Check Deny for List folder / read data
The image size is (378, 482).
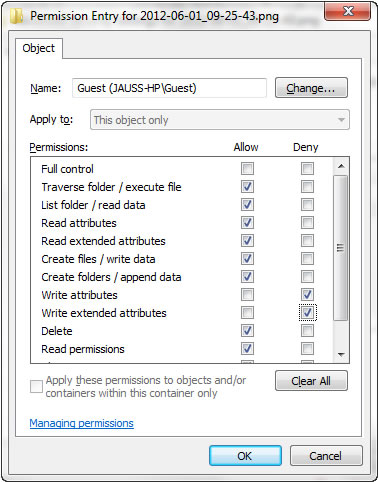coord(307,205)
